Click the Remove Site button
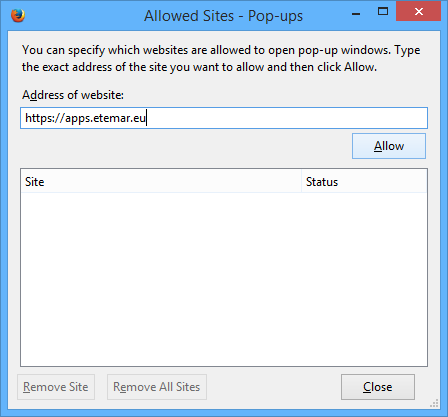448x417 pixels. coord(56,387)
